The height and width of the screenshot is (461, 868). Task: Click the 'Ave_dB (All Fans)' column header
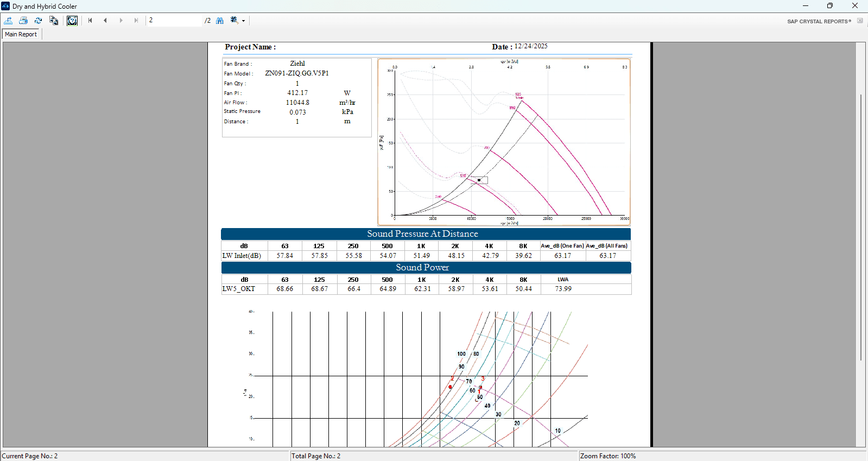click(x=607, y=246)
